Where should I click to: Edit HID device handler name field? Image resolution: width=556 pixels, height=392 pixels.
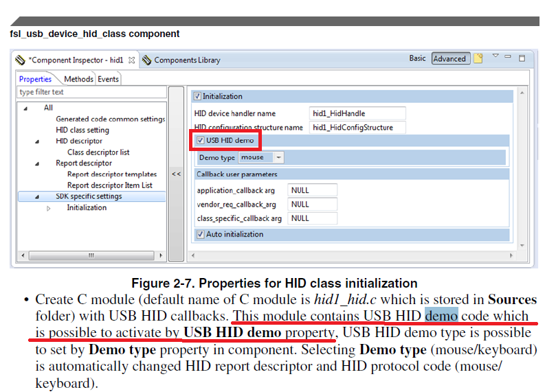point(357,113)
